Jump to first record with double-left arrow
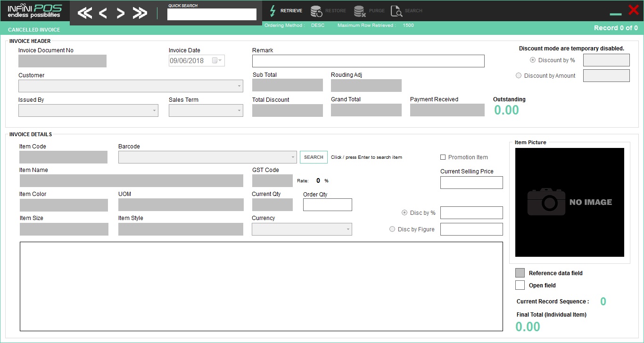This screenshot has height=343, width=644. pos(85,13)
